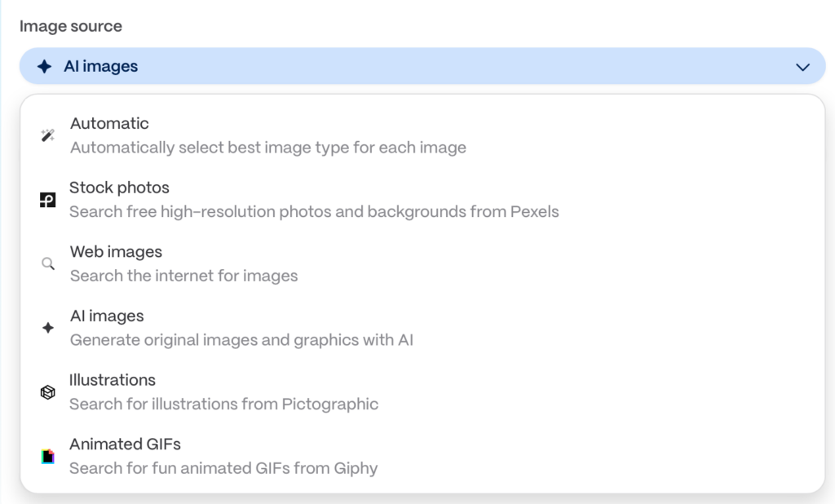Click the magnifying glass icon for Web images
Viewport: 835px width, 504px height.
48,263
